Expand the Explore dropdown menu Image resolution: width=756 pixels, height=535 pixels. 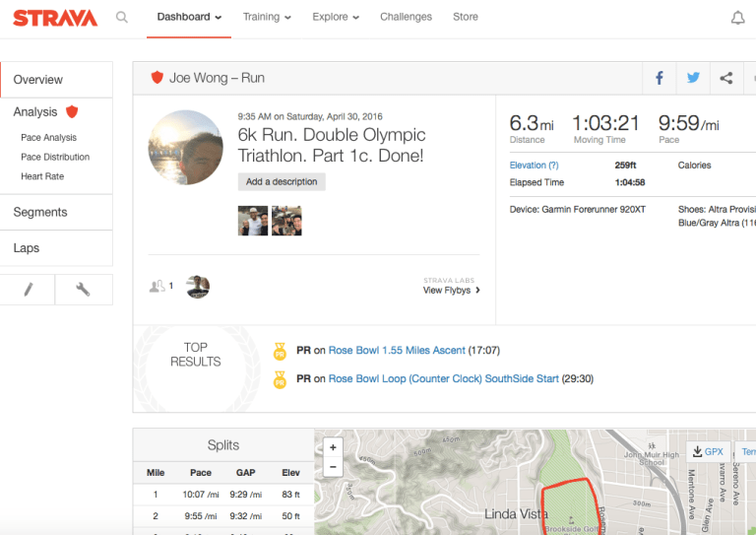click(x=335, y=17)
